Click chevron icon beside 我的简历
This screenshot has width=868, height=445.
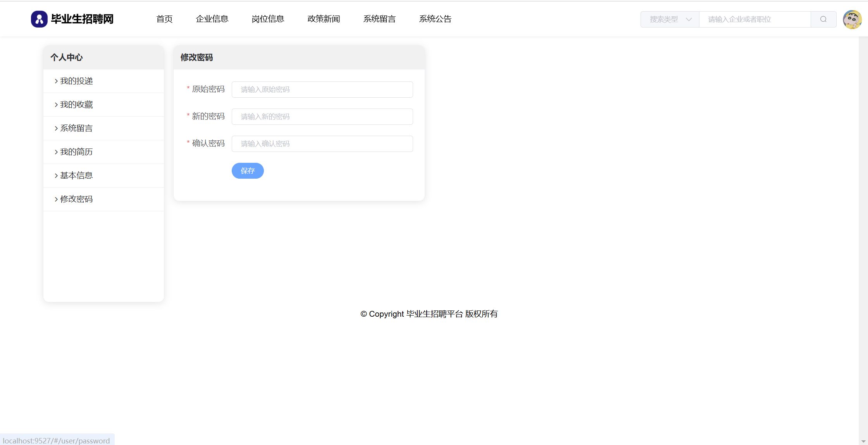click(56, 152)
